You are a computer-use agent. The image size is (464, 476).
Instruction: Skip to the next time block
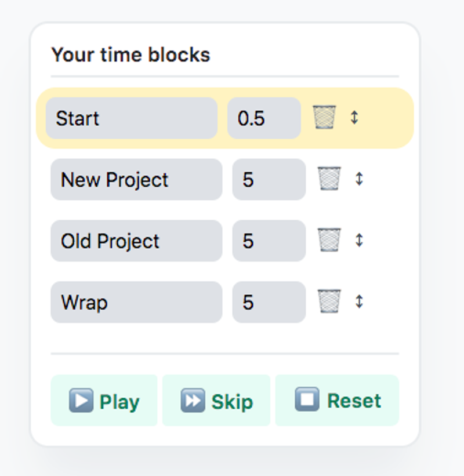216,401
